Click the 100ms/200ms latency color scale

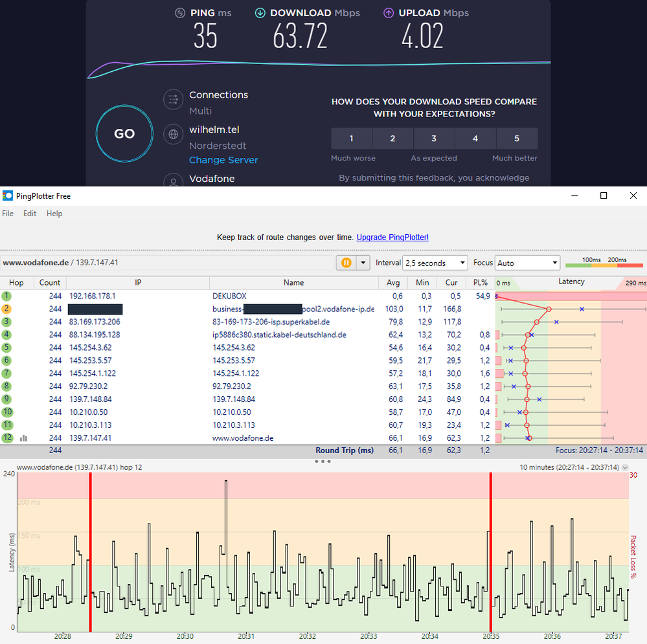[x=604, y=263]
